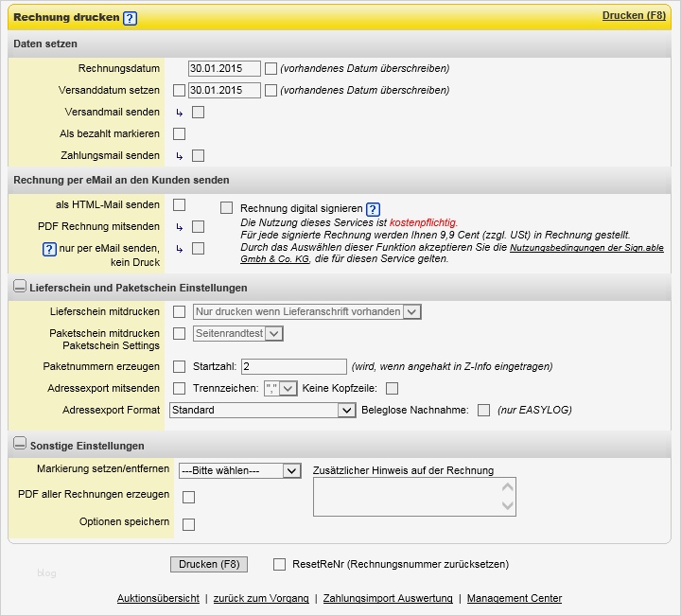Collapse Sonstige Einstellungen section
The width and height of the screenshot is (681, 616).
pos(20,443)
